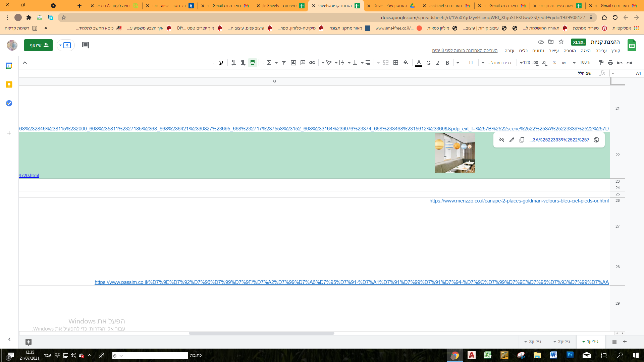The width and height of the screenshot is (644, 362).
Task: Expand the 123 number format dropdown
Action: tap(525, 63)
